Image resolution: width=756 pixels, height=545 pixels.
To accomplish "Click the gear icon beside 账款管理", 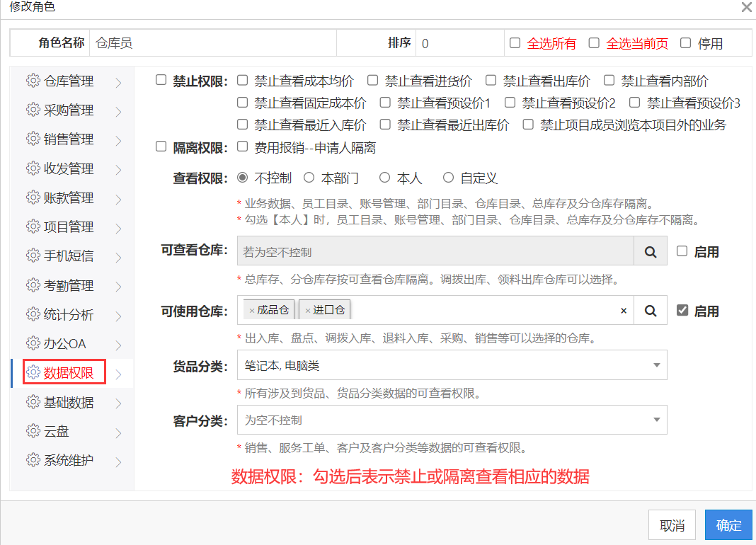I will (x=33, y=197).
